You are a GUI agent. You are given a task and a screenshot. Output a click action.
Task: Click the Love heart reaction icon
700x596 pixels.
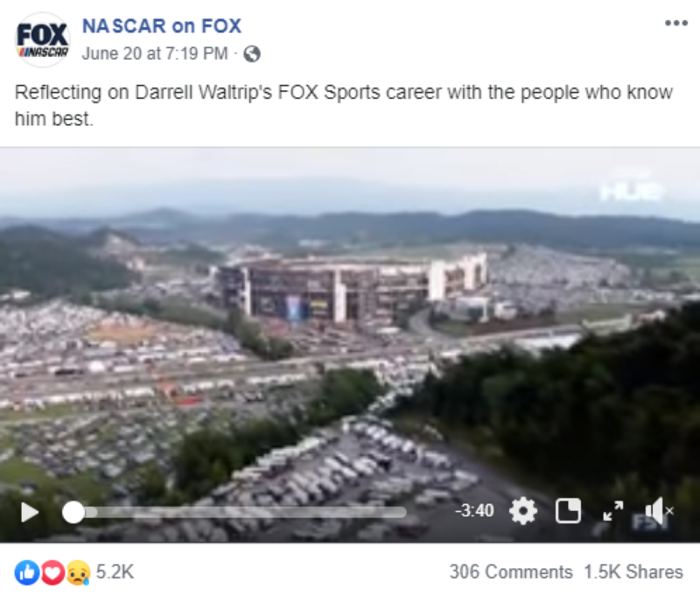(52, 572)
